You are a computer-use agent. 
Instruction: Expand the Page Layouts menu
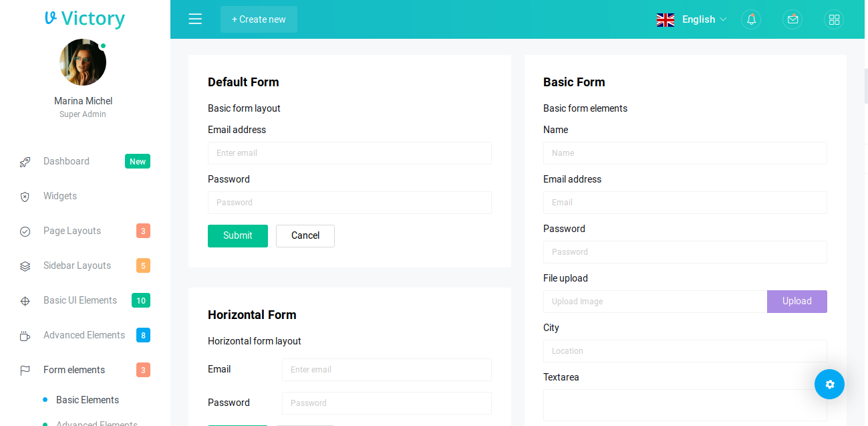pyautogui.click(x=72, y=231)
